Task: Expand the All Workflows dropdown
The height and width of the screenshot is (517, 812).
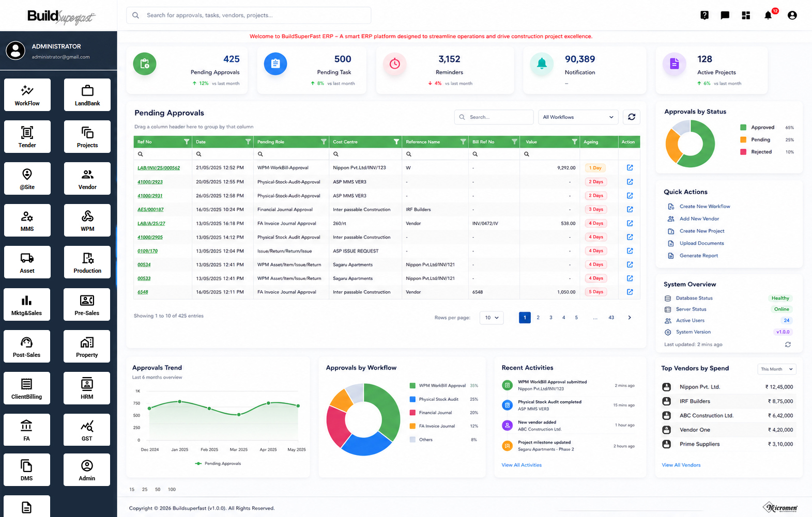Action: pos(578,117)
